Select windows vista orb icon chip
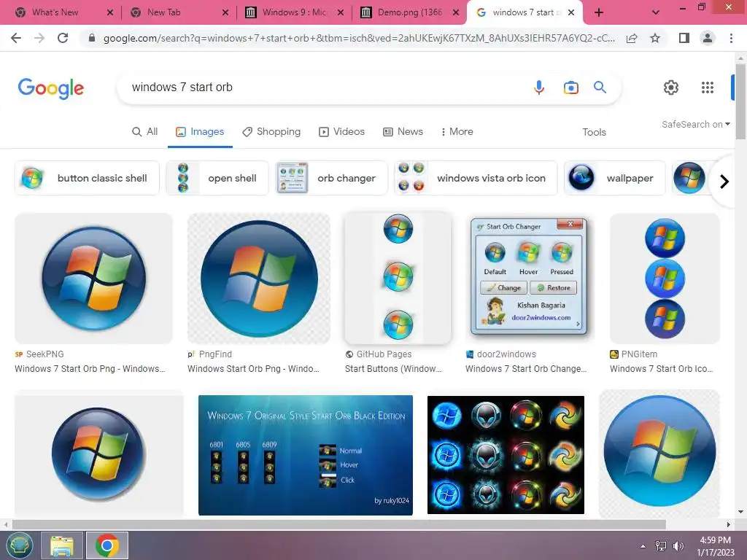 click(x=476, y=178)
